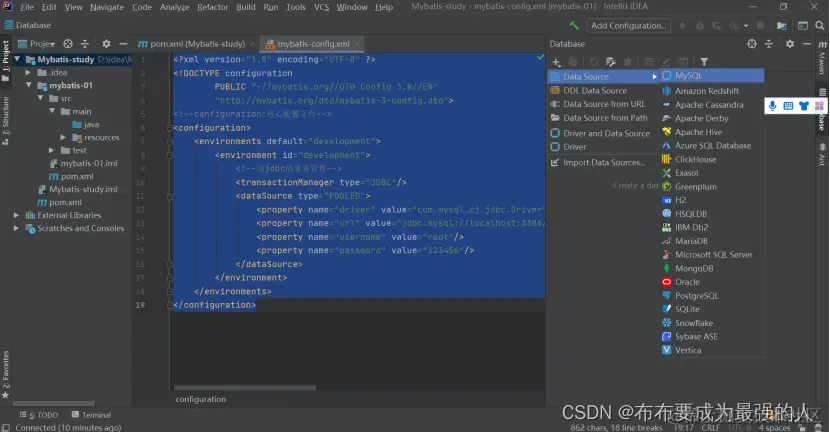Collapse the Mybatis-study root node
The height and width of the screenshot is (433, 830).
click(x=17, y=59)
